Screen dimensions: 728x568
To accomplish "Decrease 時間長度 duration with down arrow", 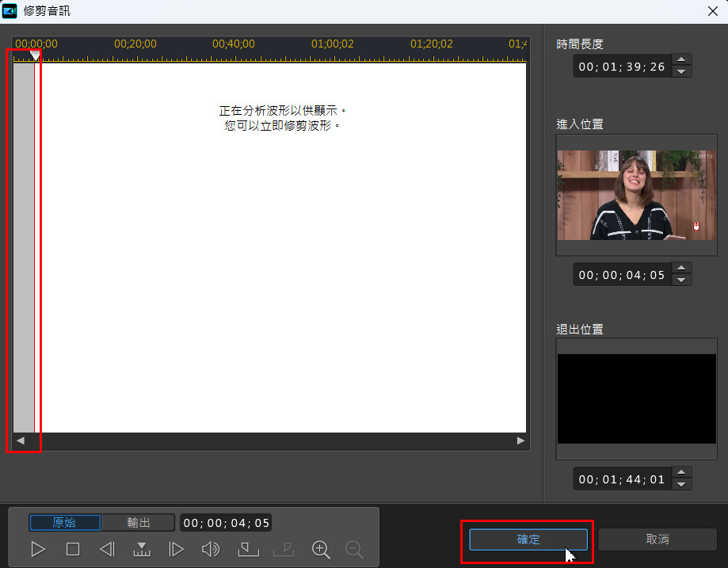I will tap(681, 71).
